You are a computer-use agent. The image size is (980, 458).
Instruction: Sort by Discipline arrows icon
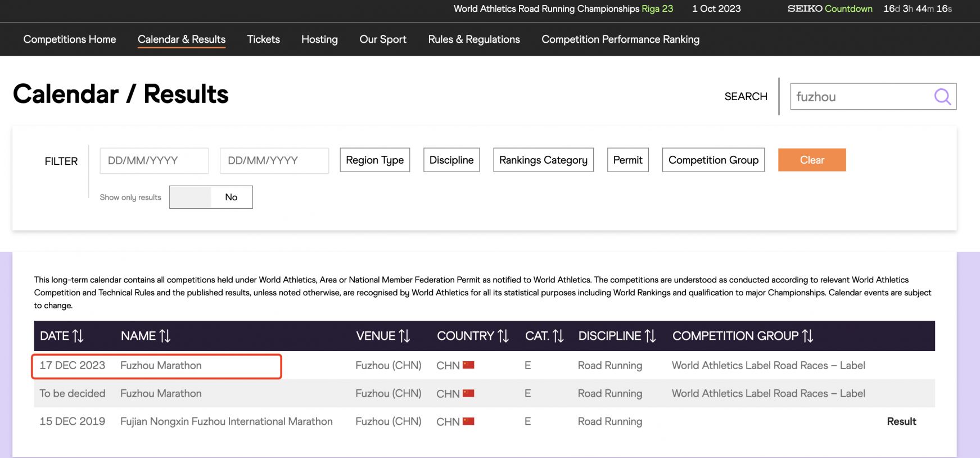(x=650, y=336)
